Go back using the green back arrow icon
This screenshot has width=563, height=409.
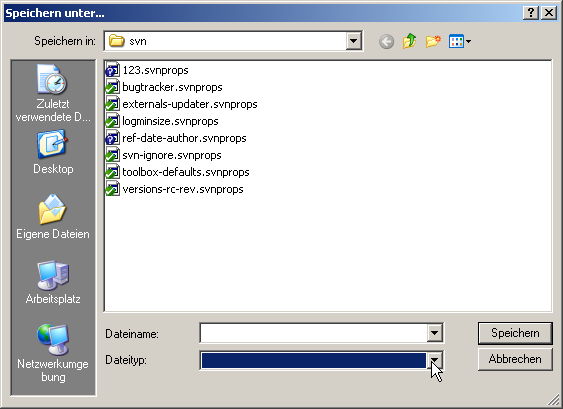pyautogui.click(x=386, y=42)
